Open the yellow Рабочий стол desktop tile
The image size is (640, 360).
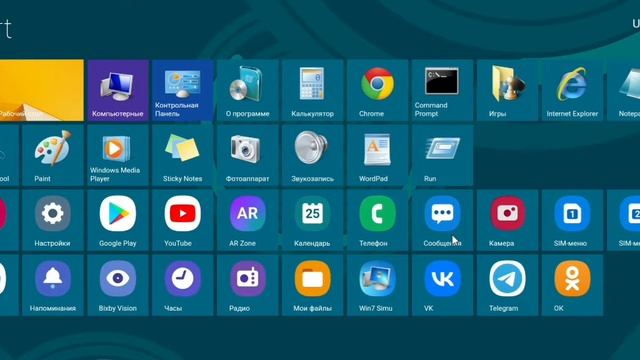(42, 90)
